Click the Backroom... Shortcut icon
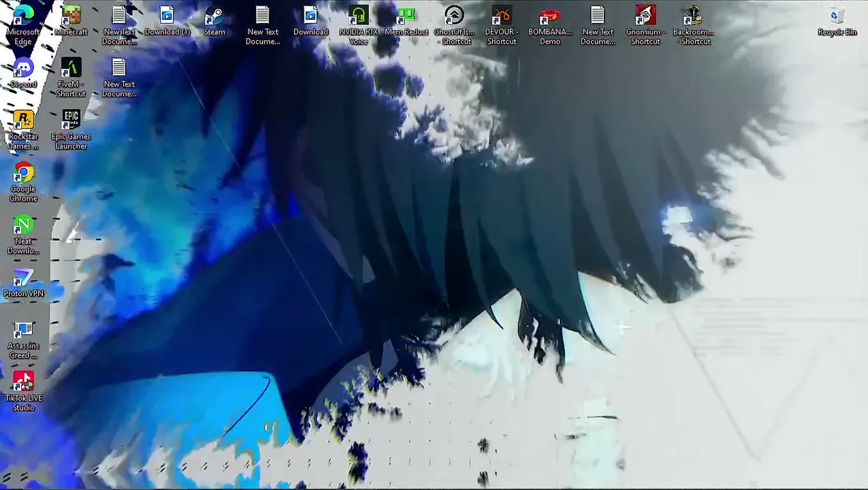The image size is (868, 490). coord(693,25)
